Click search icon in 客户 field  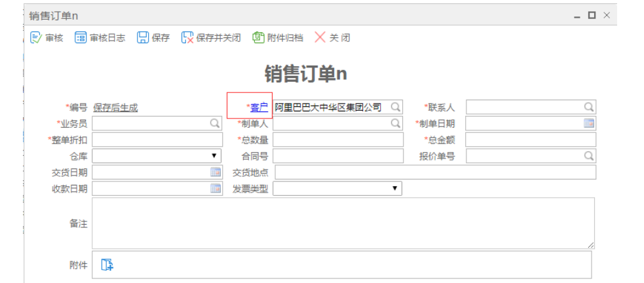click(x=396, y=107)
